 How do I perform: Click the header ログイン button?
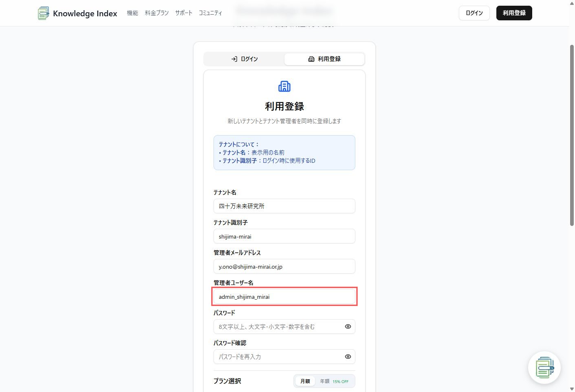(474, 13)
